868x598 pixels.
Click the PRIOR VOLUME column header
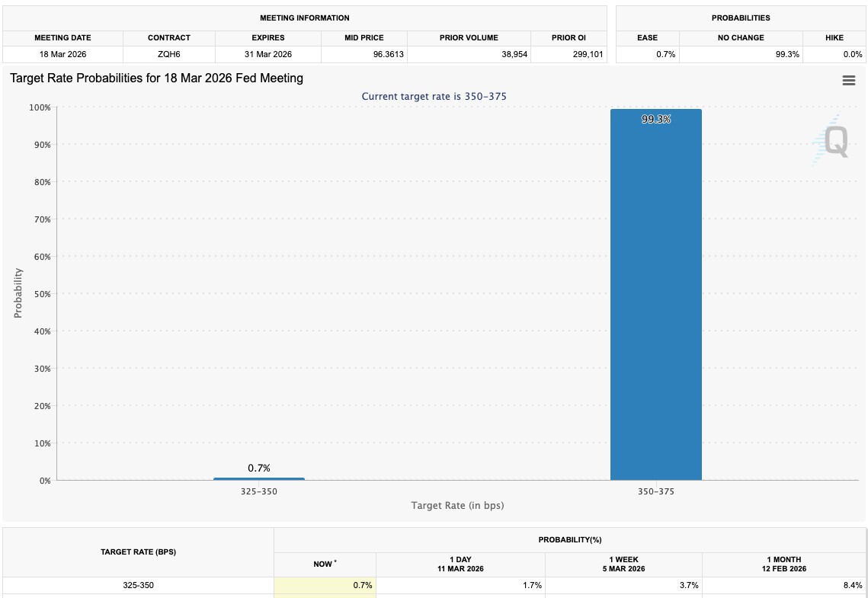pos(469,37)
